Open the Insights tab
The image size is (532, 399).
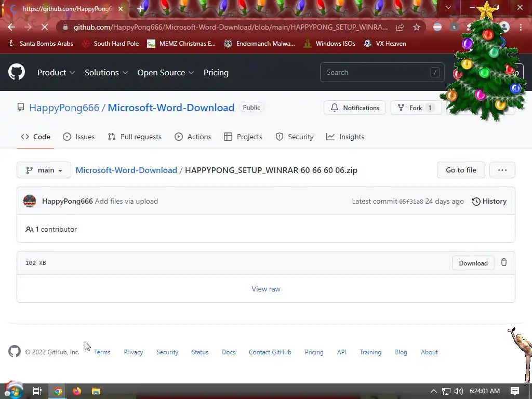(x=345, y=137)
